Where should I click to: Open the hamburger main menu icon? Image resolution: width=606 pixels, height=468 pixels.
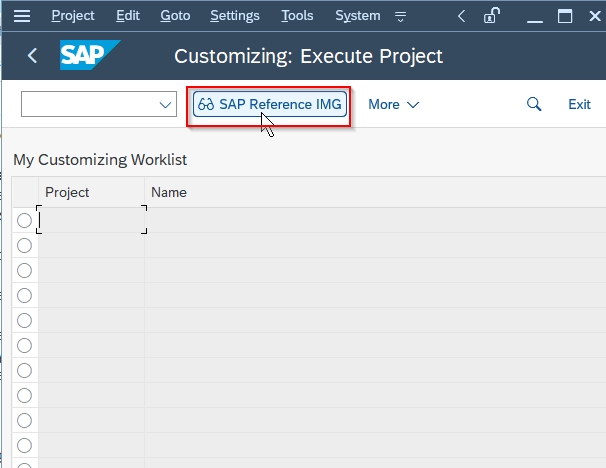[22, 16]
